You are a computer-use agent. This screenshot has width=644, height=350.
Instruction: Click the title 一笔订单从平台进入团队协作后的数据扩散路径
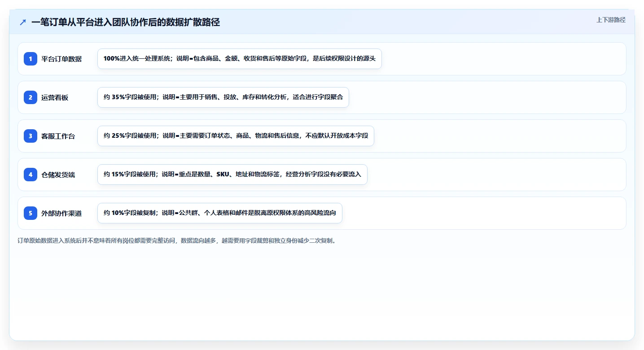point(126,22)
